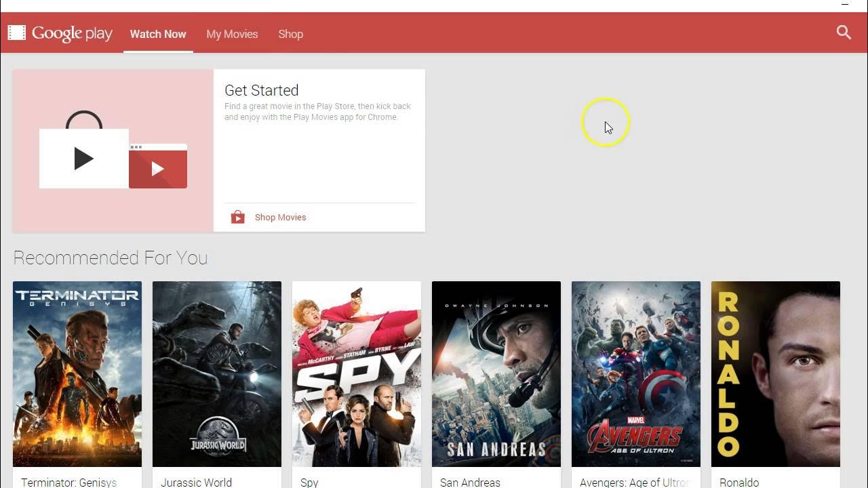Open search with the magnifier icon
868x488 pixels.
coord(844,32)
